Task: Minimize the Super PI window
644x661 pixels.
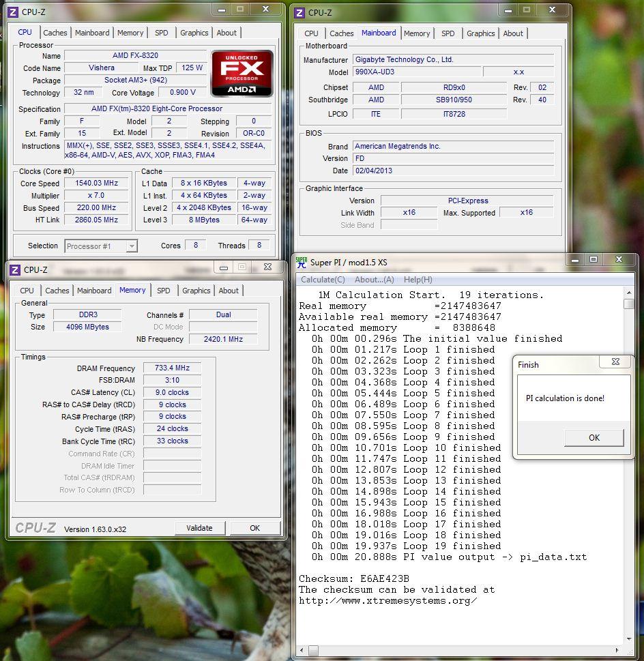Action: point(575,260)
